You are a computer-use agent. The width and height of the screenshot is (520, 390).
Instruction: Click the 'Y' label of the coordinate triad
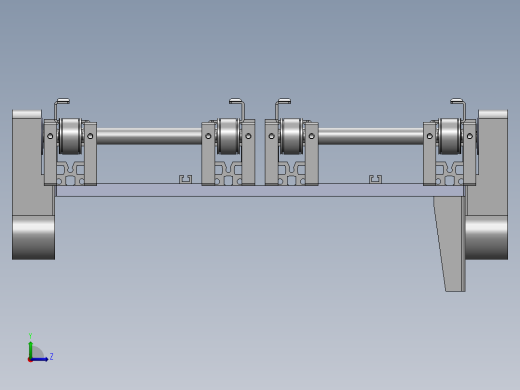coord(30,336)
